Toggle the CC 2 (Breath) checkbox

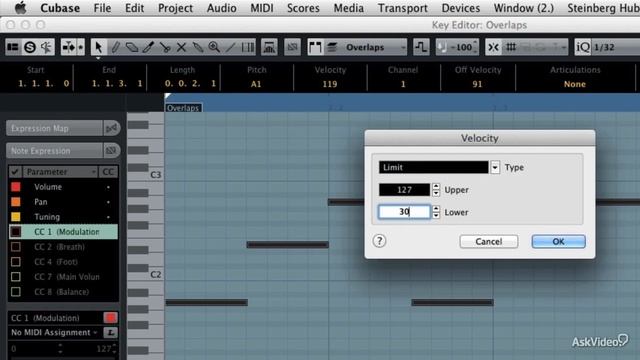[16, 247]
